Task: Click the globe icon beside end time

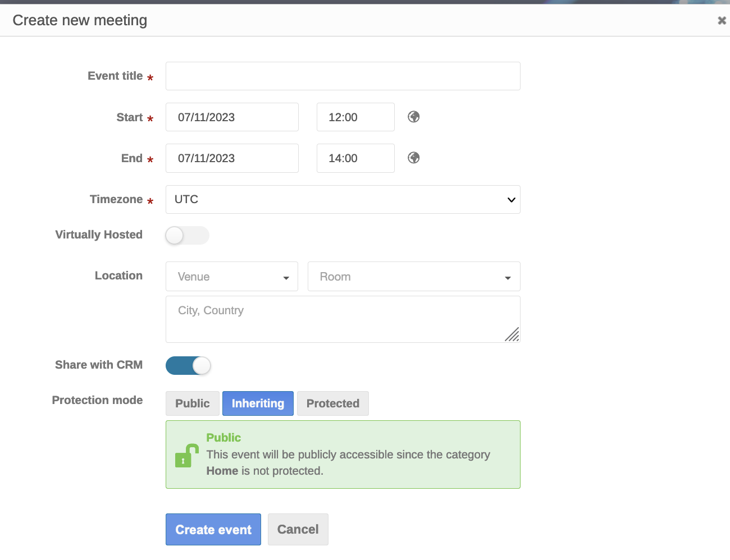Action: click(414, 158)
